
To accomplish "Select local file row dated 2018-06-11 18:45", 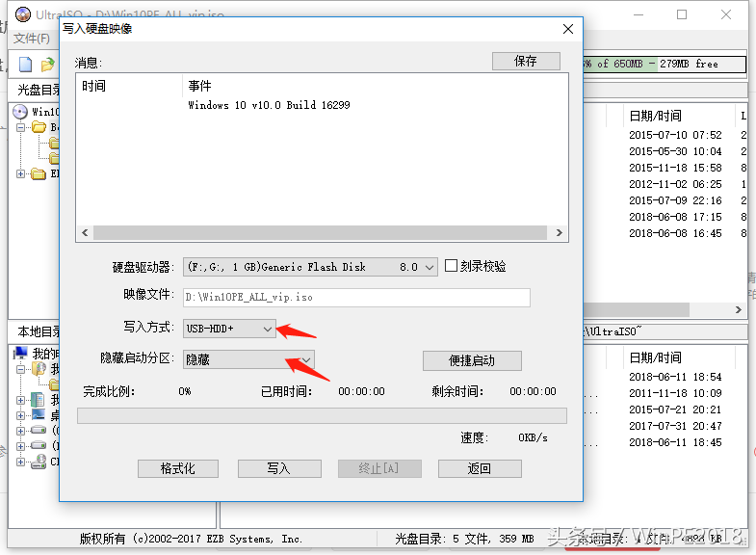I will 675,442.
